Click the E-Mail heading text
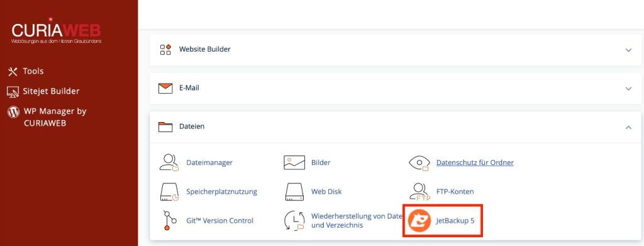Screen dimensions: 644x246 pyautogui.click(x=189, y=88)
